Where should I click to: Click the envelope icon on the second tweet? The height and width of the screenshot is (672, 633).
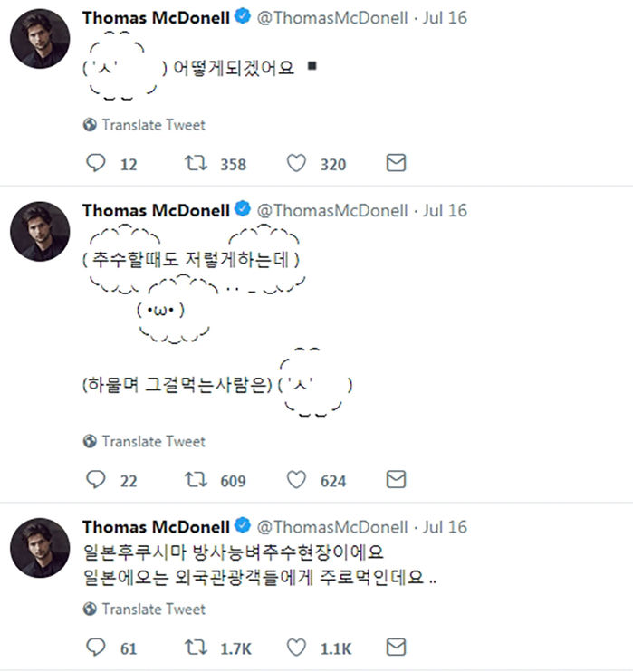(396, 480)
